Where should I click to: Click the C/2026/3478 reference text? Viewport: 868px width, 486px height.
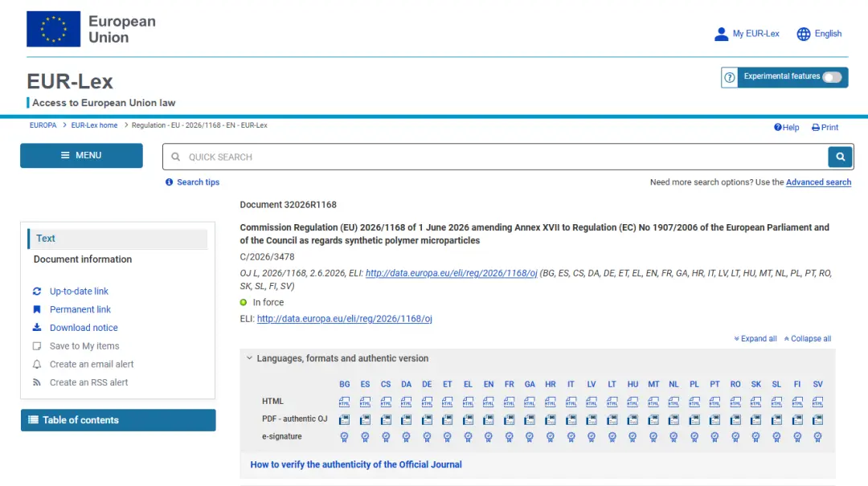[267, 257]
